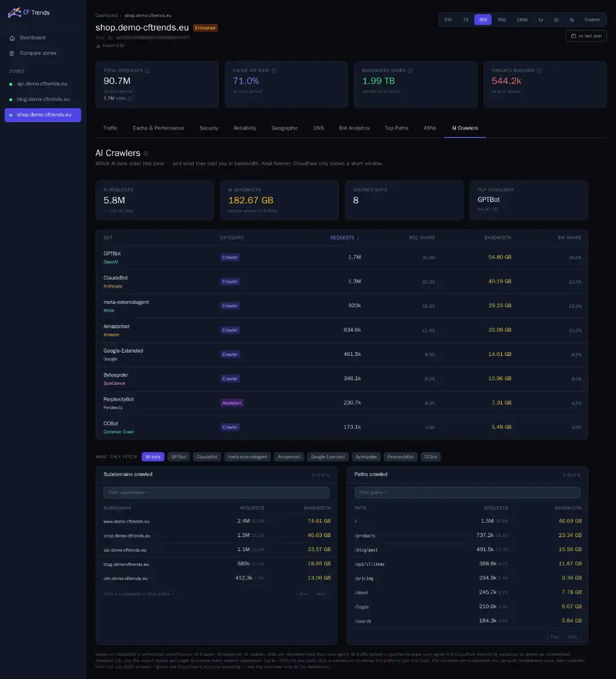Open the ASNs tab

click(x=430, y=128)
